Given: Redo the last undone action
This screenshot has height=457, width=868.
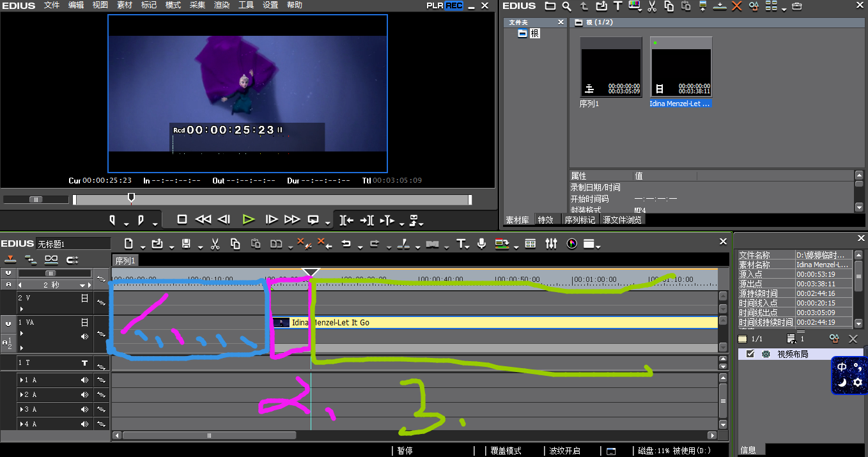Looking at the screenshot, I should (375, 244).
